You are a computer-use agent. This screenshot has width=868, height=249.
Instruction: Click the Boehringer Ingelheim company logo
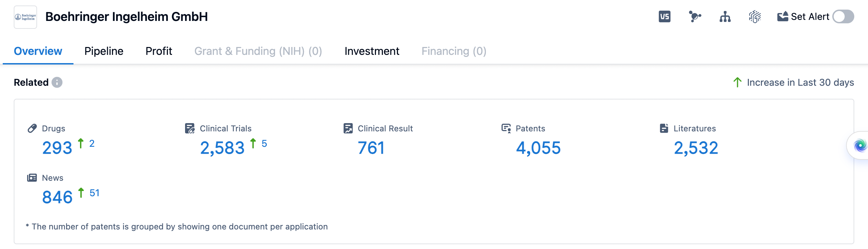coord(25,17)
